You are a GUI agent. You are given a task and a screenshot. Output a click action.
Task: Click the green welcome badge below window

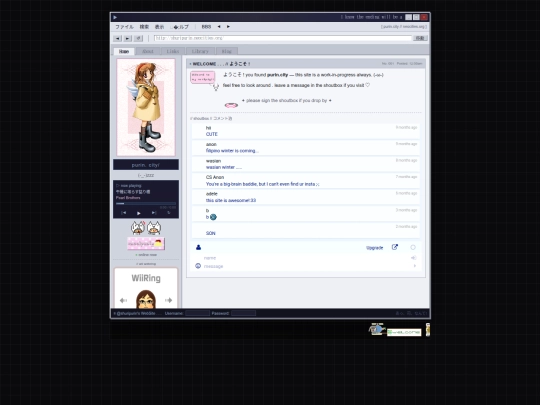[404, 332]
